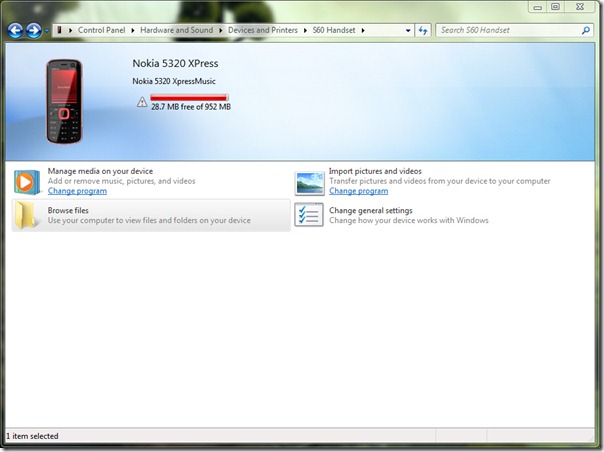Go to Hardware and Sound breadcrumb
This screenshot has height=452, width=604.
175,30
